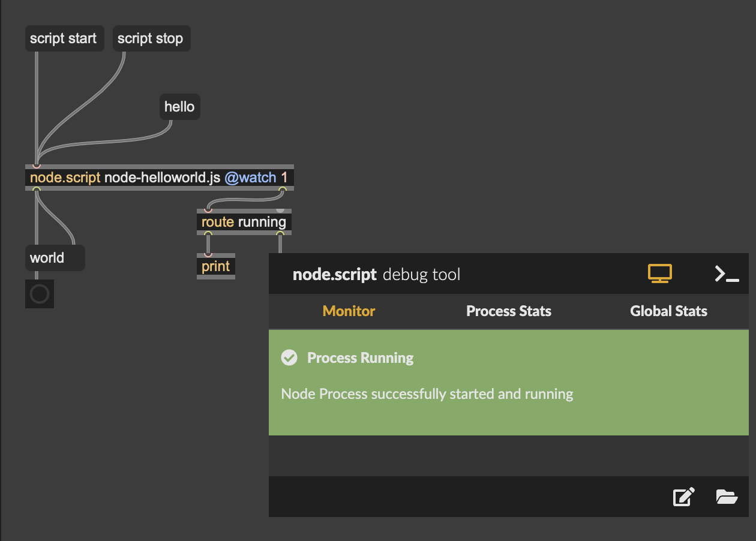756x541 pixels.
Task: Click the 'script start' message box
Action: (x=64, y=38)
